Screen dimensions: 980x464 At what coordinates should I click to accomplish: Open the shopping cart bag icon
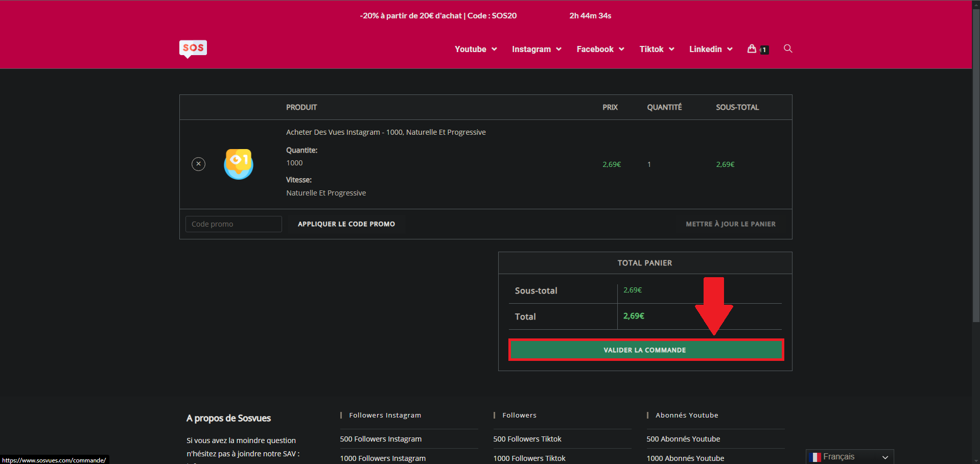[752, 48]
